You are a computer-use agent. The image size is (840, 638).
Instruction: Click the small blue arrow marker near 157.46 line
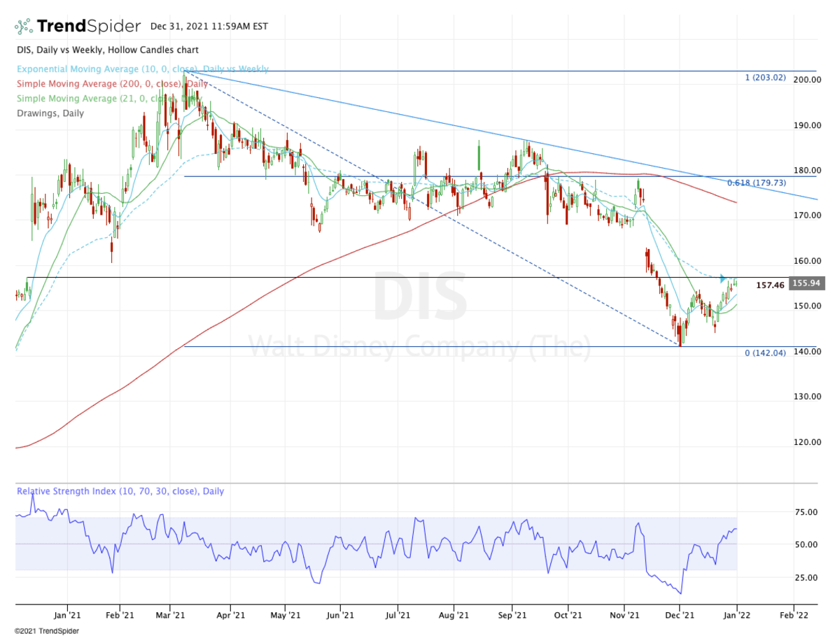[x=724, y=278]
